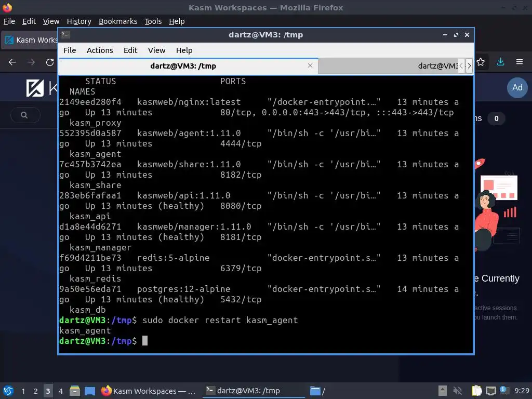Open Firefox downloads panel
This screenshot has width=532, height=399.
click(500, 62)
